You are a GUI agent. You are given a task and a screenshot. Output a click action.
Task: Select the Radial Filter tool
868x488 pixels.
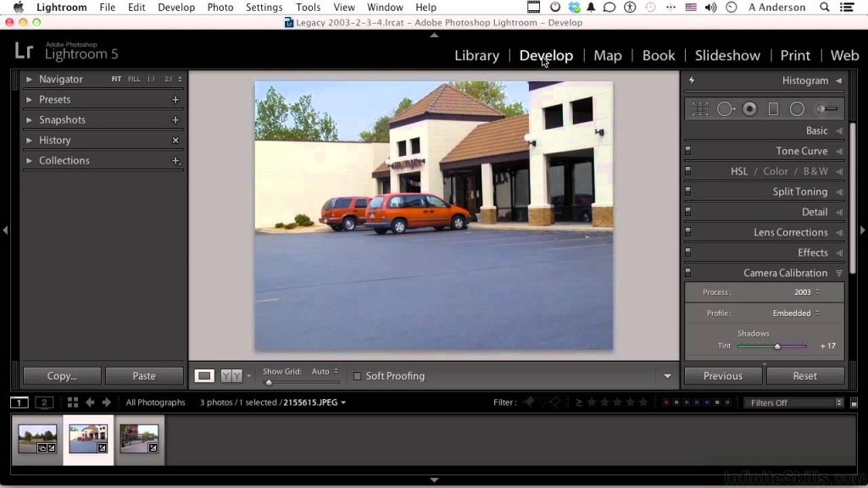(797, 109)
